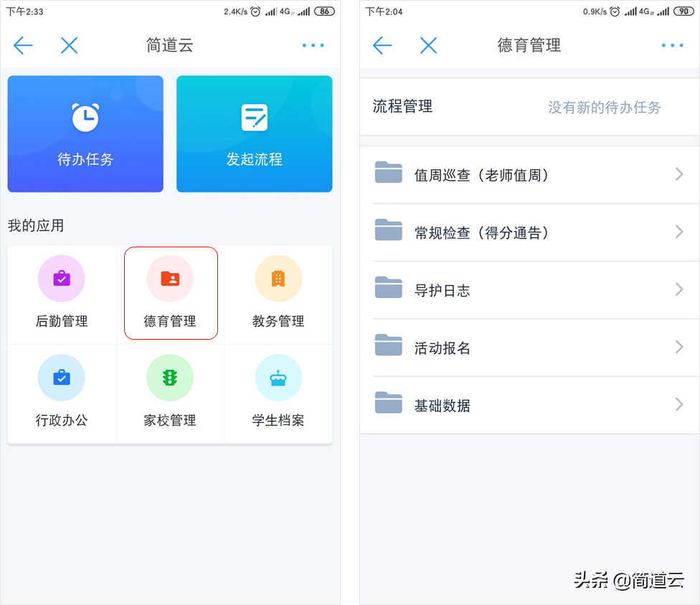This screenshot has height=605, width=700.
Task: Tap the folder icon beside 值周巡查
Action: (x=389, y=172)
